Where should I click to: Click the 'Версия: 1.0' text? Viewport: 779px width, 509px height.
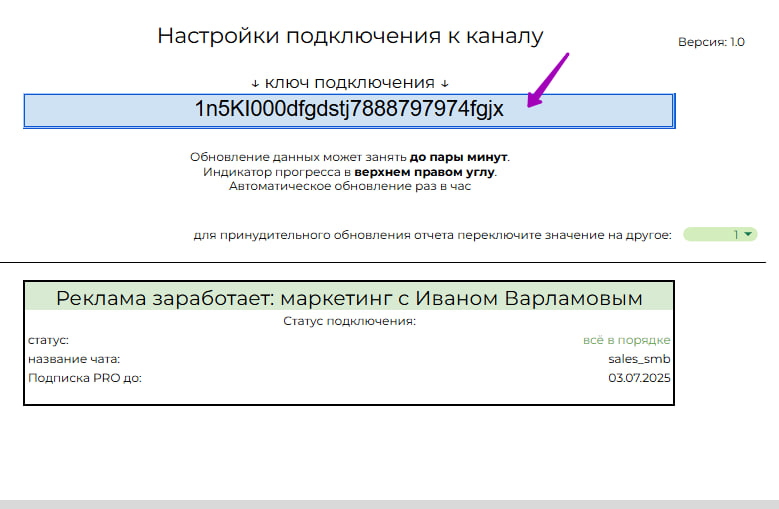711,42
